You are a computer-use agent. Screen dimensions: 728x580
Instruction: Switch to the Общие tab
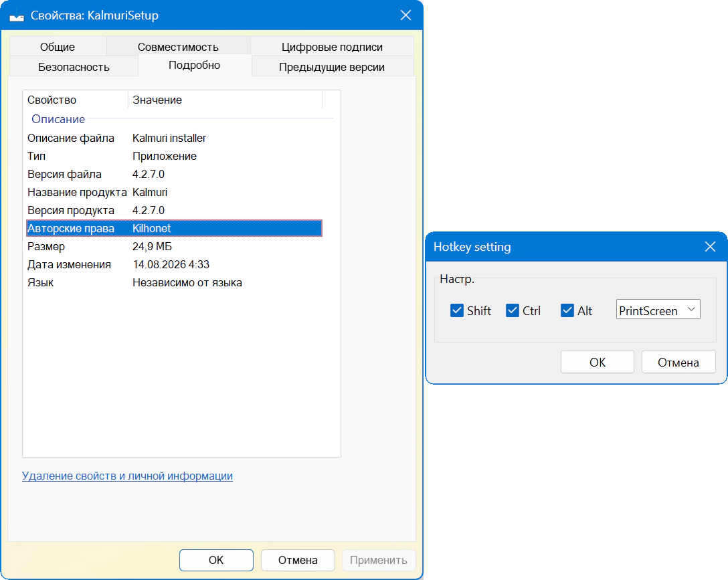(58, 47)
